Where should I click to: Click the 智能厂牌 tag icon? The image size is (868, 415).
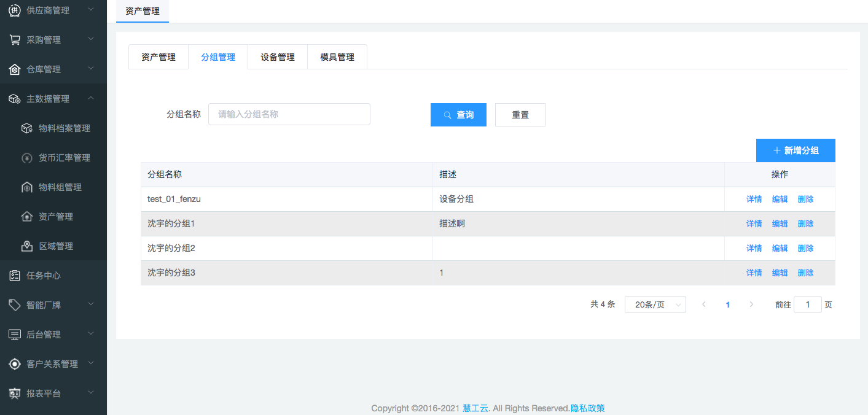pos(15,305)
